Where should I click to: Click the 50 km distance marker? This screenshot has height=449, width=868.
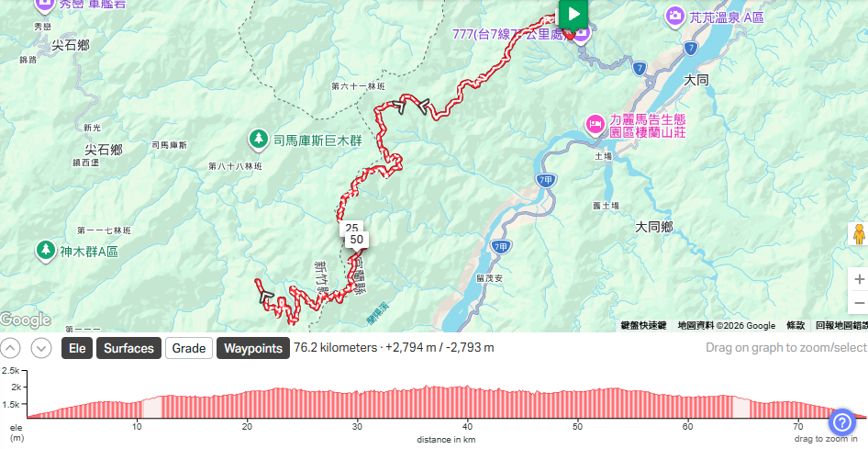pos(357,240)
